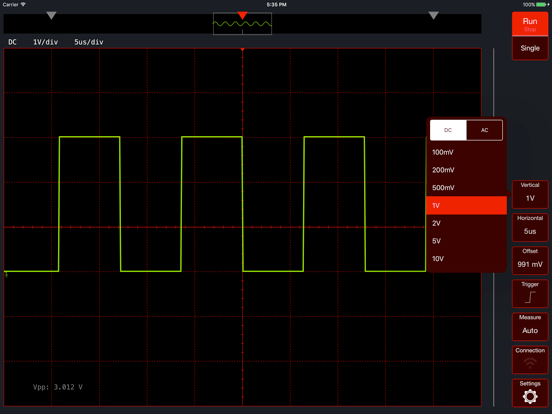Open the Measure Auto menu
Viewport: 552px width, 414px height.
530,327
